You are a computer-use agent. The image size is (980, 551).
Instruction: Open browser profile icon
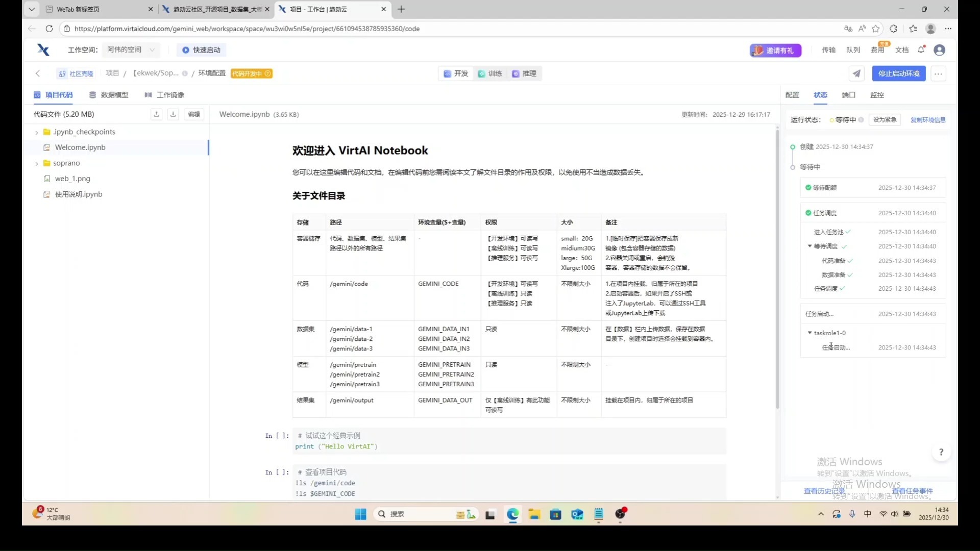point(930,29)
